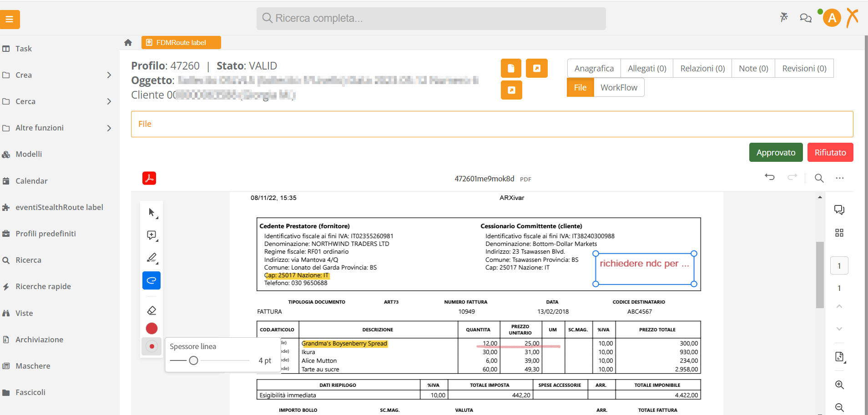Open the hamburger menu button
Viewport: 868px width, 415px height.
pos(10,20)
